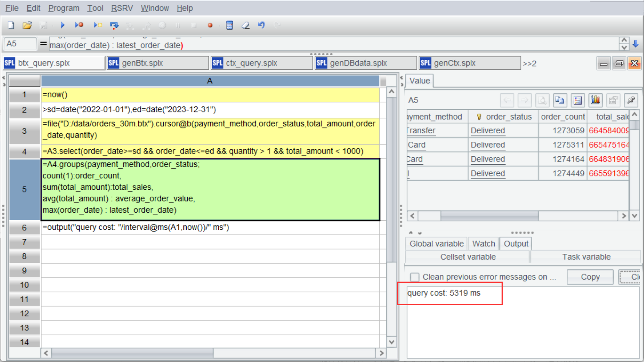Select cell A6 with output query cost

[210, 227]
